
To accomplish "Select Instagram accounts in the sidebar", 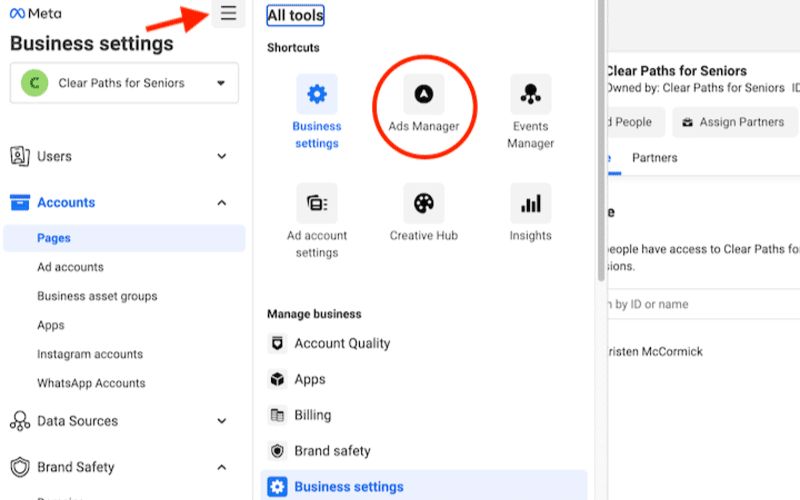I will (x=90, y=354).
